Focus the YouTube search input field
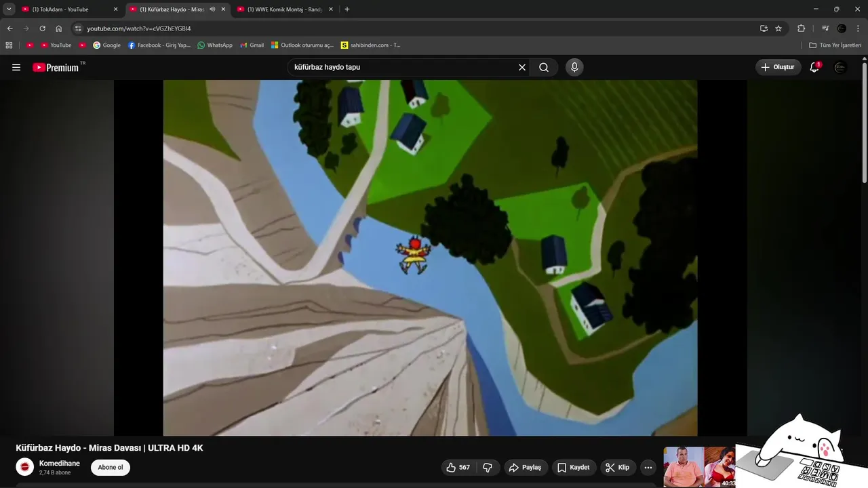 pos(403,67)
